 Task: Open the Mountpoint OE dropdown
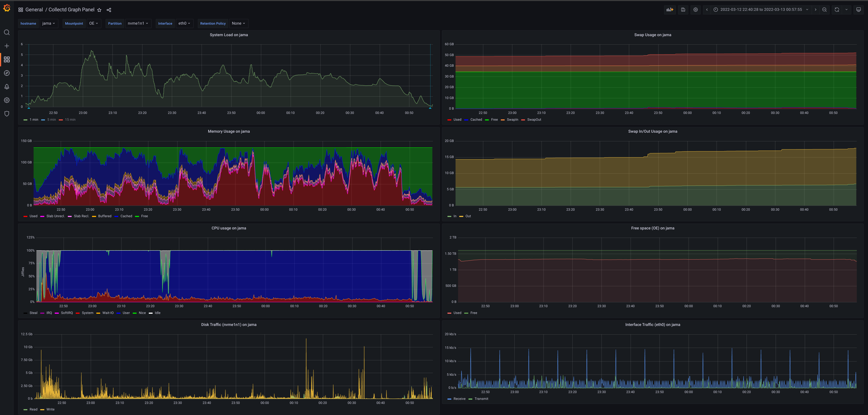pyautogui.click(x=94, y=23)
